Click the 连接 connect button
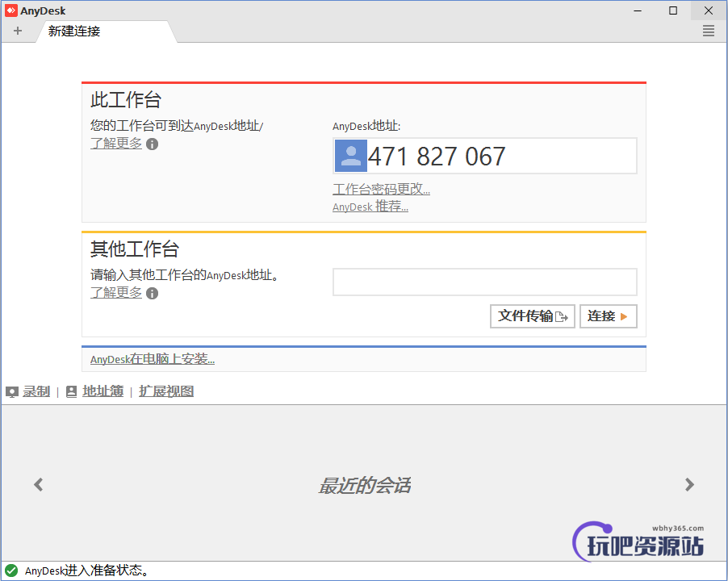Screen dimensions: 728x581 pos(609,316)
